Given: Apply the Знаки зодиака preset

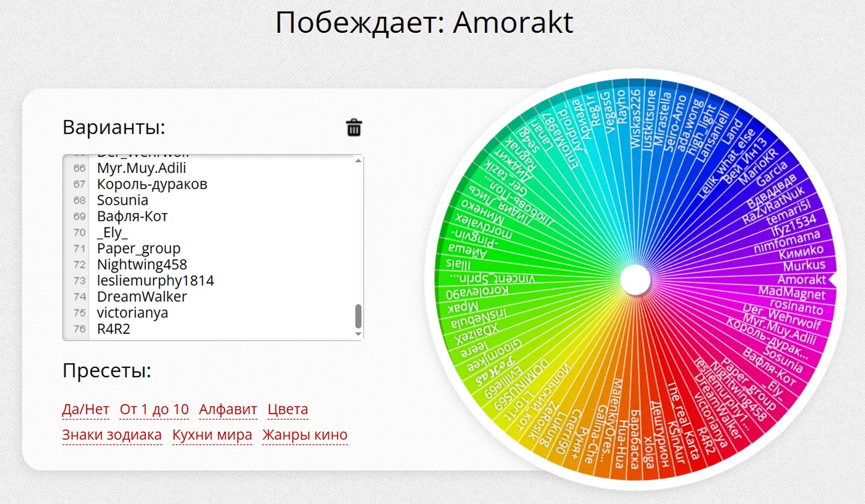Looking at the screenshot, I should pyautogui.click(x=111, y=435).
